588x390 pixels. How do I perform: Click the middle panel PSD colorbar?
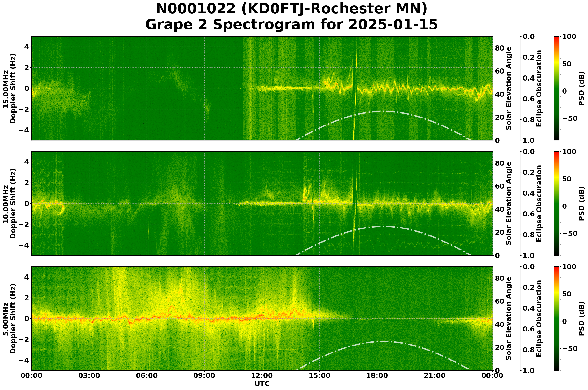click(557, 203)
